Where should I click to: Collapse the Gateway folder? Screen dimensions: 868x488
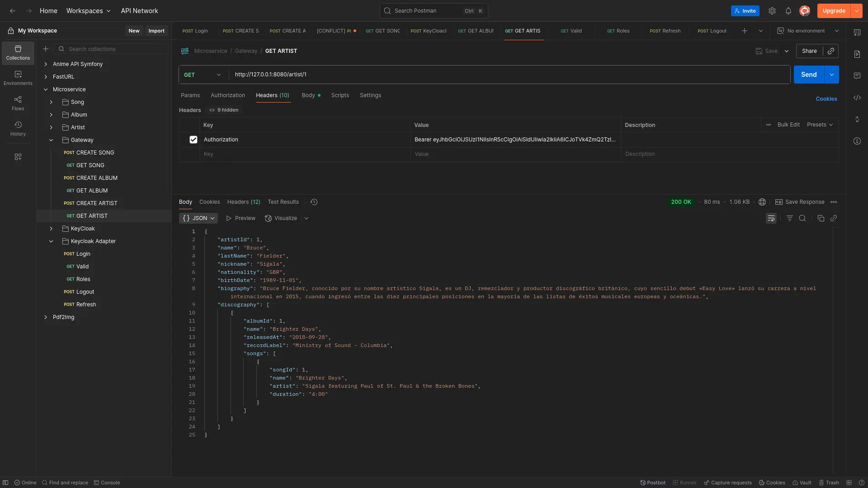pyautogui.click(x=51, y=140)
